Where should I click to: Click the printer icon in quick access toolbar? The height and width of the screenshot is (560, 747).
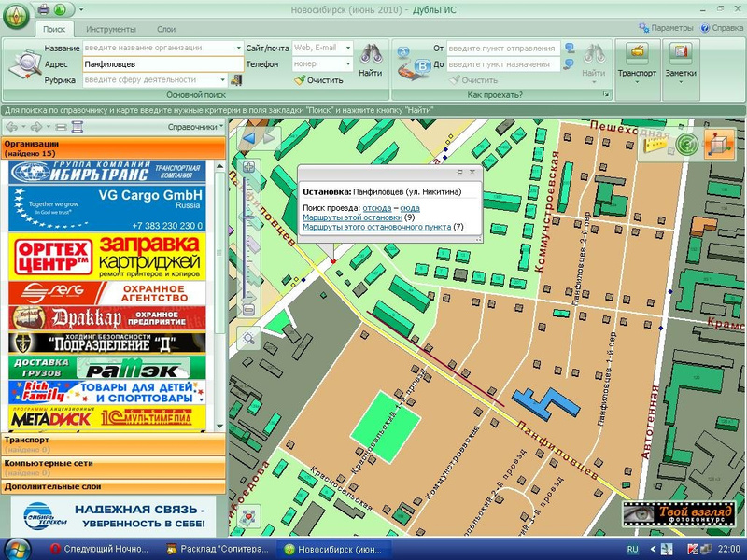tap(44, 8)
